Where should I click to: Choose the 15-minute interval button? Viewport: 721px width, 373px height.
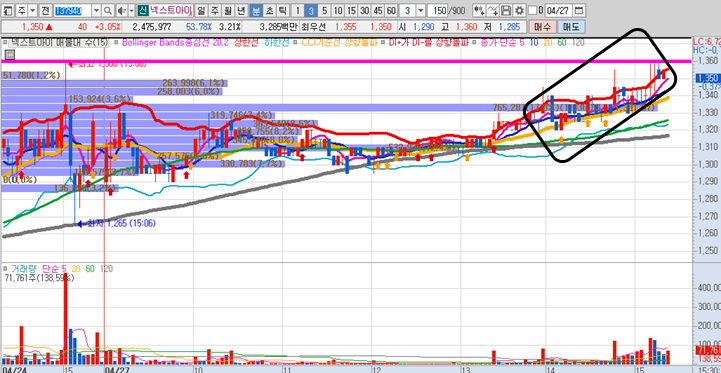pos(351,10)
